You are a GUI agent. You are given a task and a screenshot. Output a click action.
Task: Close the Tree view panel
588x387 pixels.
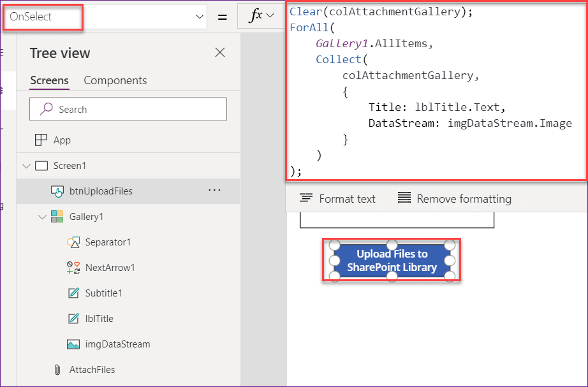click(x=219, y=53)
